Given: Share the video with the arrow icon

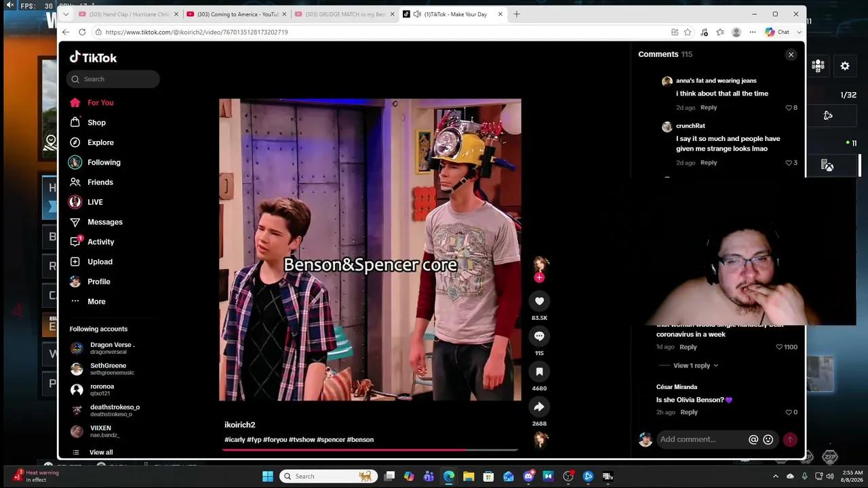Looking at the screenshot, I should (x=539, y=407).
